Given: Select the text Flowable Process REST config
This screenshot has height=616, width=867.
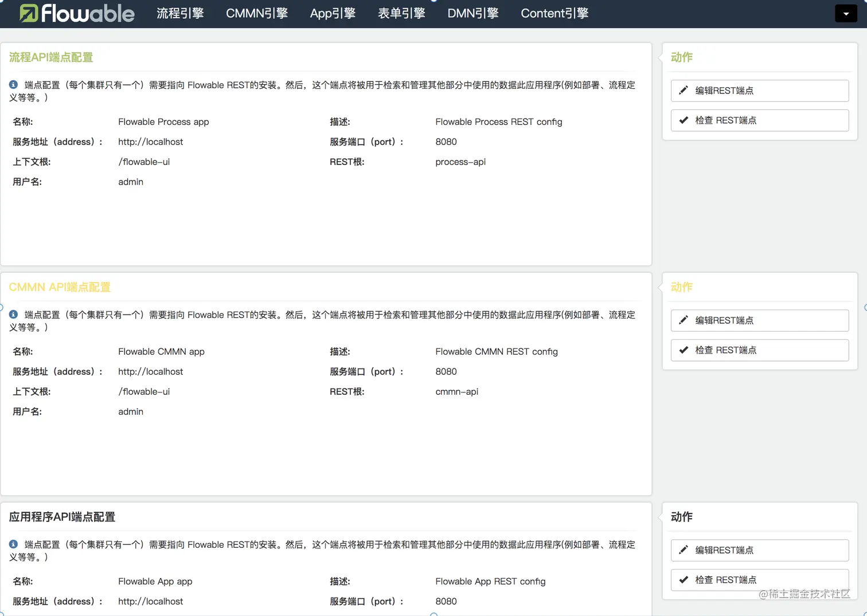Looking at the screenshot, I should [499, 121].
